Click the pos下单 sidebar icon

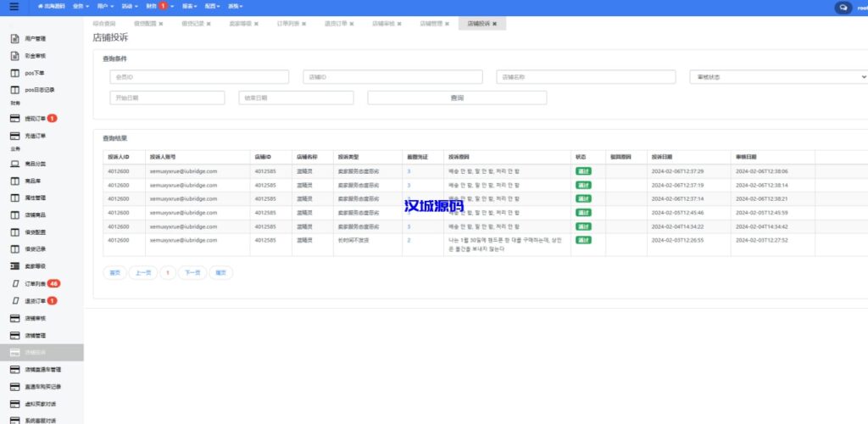click(14, 73)
